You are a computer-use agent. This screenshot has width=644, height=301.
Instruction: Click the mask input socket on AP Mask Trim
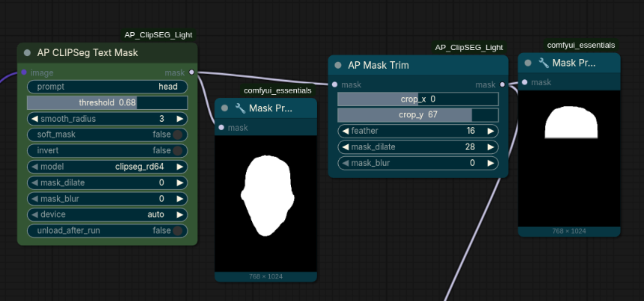click(x=335, y=84)
